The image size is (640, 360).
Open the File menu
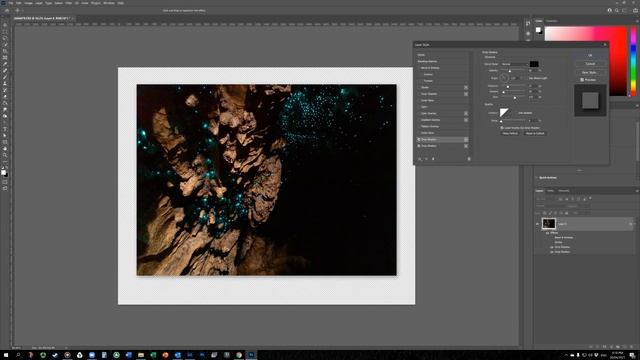click(x=11, y=3)
